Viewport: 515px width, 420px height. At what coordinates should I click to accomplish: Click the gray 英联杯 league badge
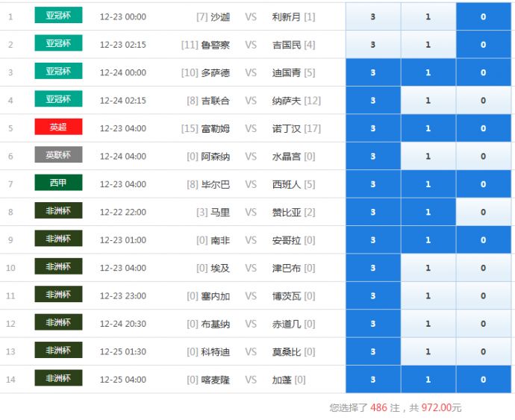tap(58, 155)
